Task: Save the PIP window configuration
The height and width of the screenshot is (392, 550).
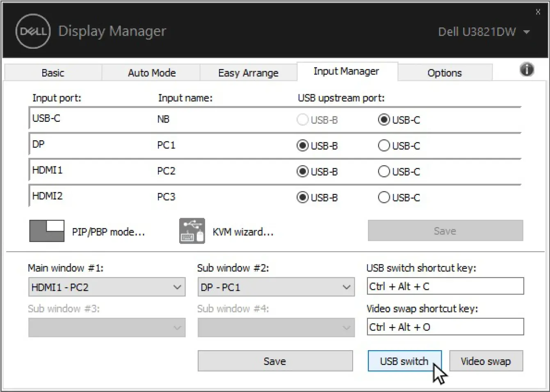Action: pyautogui.click(x=275, y=361)
